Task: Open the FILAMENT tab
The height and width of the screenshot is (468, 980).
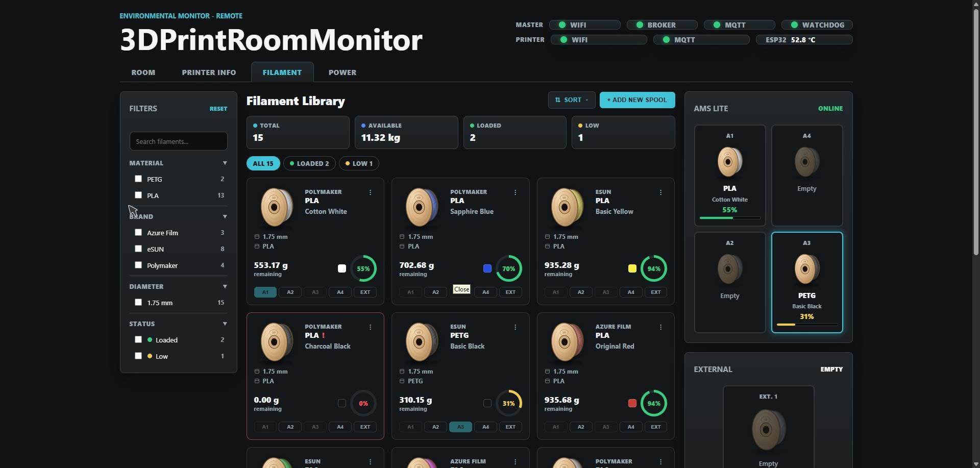Action: [282, 72]
